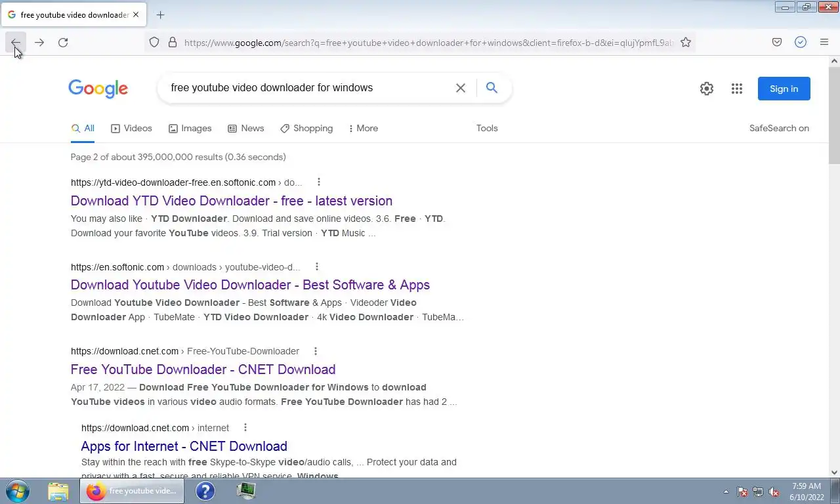Select the Firefox taskbar window button

click(x=132, y=491)
